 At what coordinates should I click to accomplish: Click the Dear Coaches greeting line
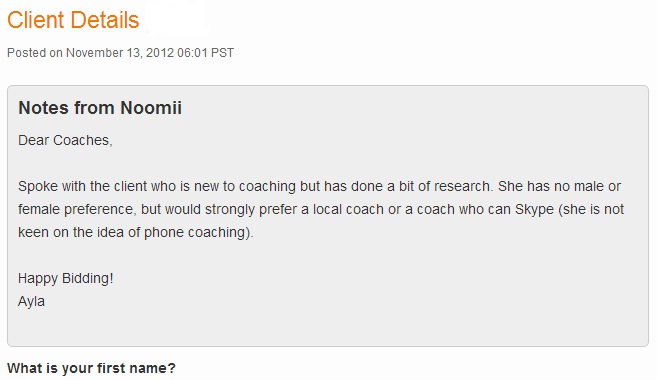(65, 140)
